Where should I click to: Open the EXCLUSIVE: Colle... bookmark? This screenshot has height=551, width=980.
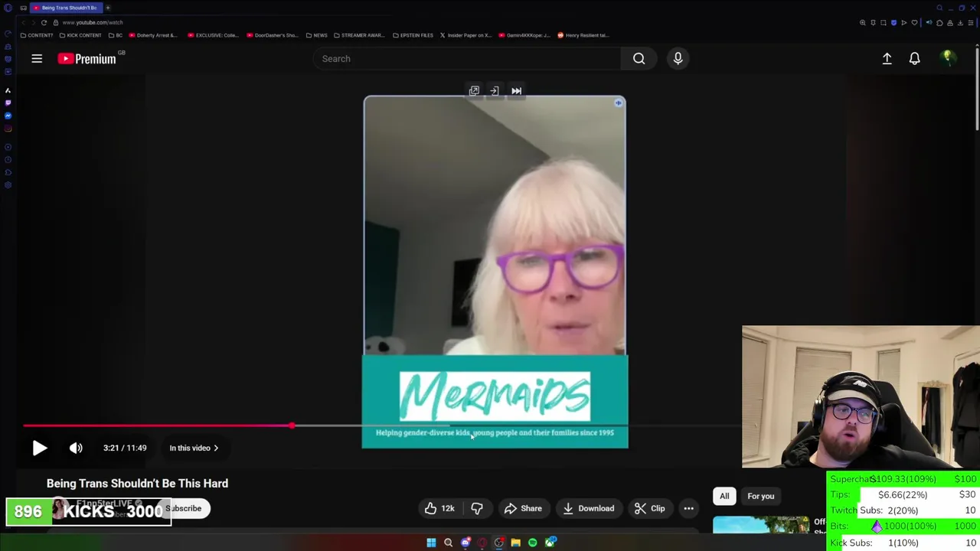[213, 35]
